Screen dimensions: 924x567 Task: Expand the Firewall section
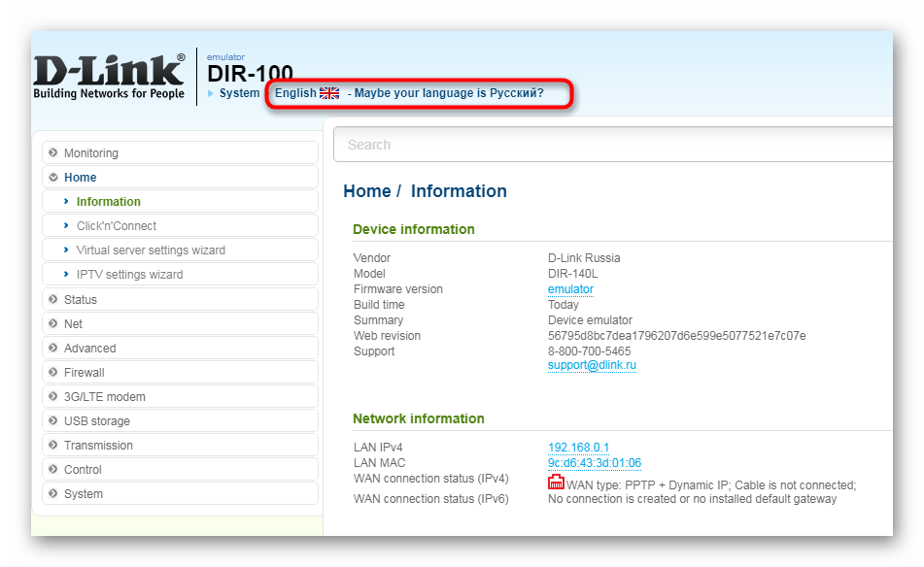click(84, 373)
